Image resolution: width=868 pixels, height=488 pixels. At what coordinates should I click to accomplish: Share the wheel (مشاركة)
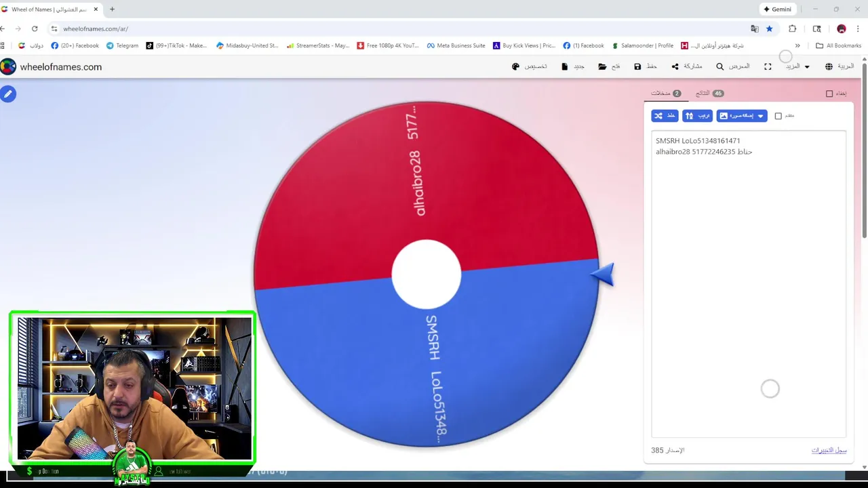point(687,66)
